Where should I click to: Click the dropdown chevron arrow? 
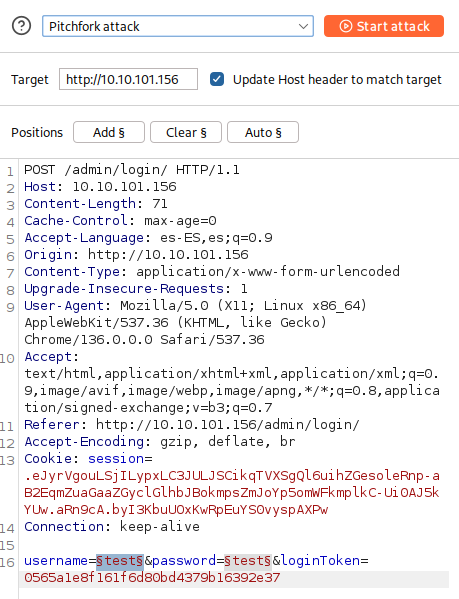coord(303,26)
